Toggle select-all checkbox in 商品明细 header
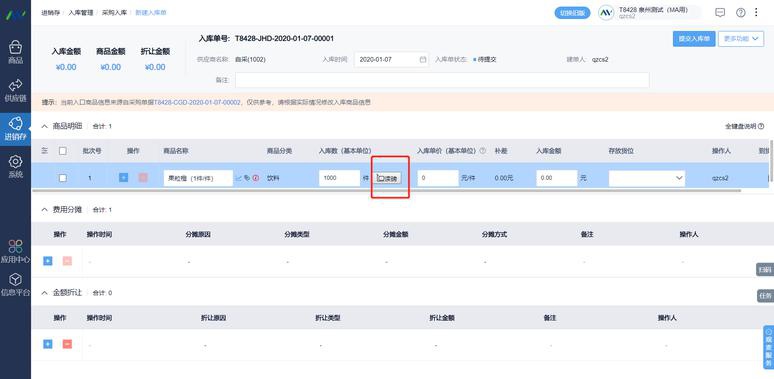Screen dimensions: 774x379 click(x=63, y=151)
